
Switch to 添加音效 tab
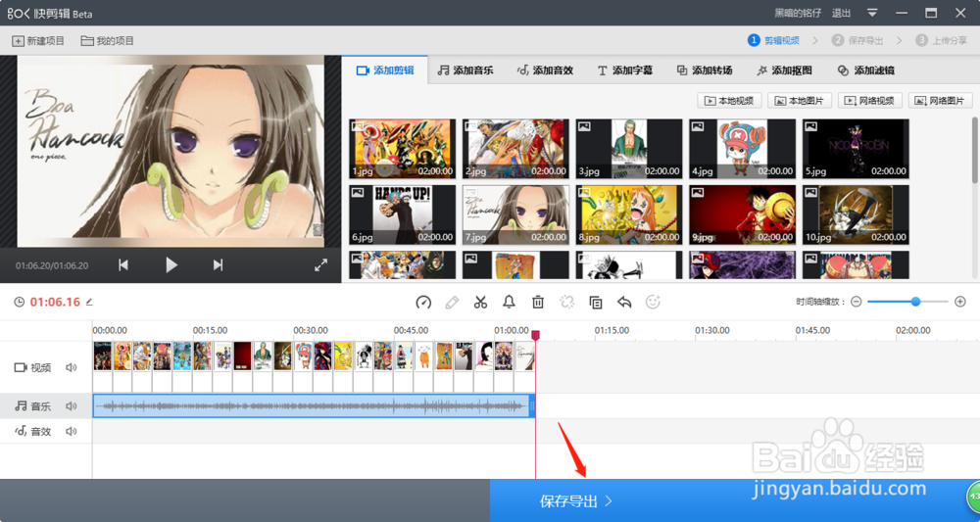[x=545, y=71]
